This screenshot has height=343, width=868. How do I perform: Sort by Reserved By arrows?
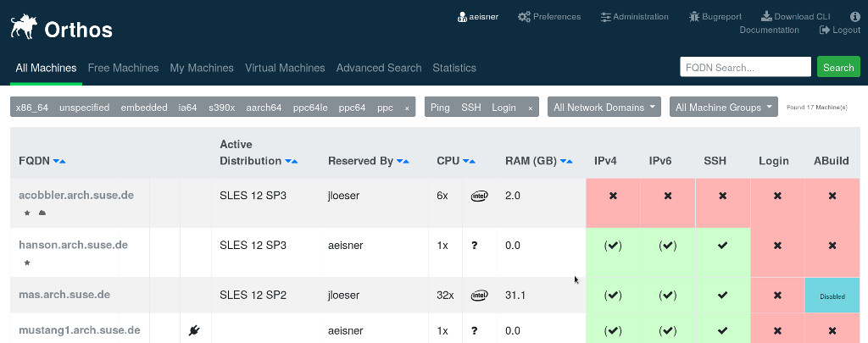(403, 161)
